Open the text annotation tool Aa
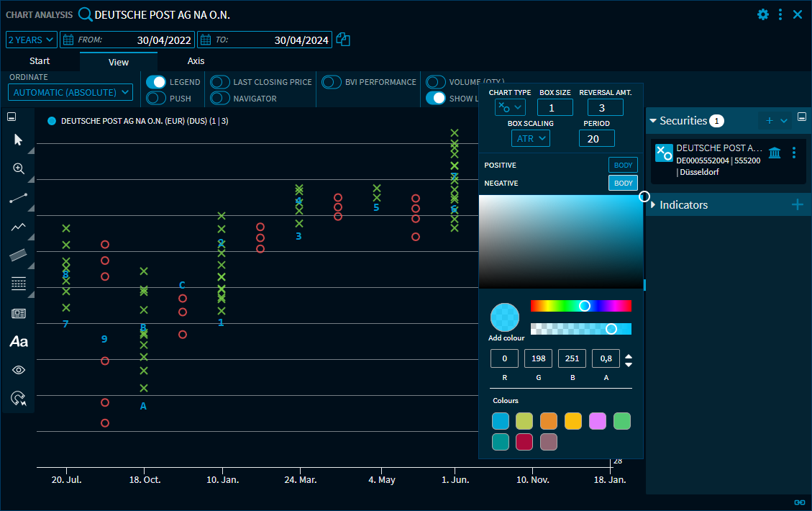812x511 pixels. (18, 342)
